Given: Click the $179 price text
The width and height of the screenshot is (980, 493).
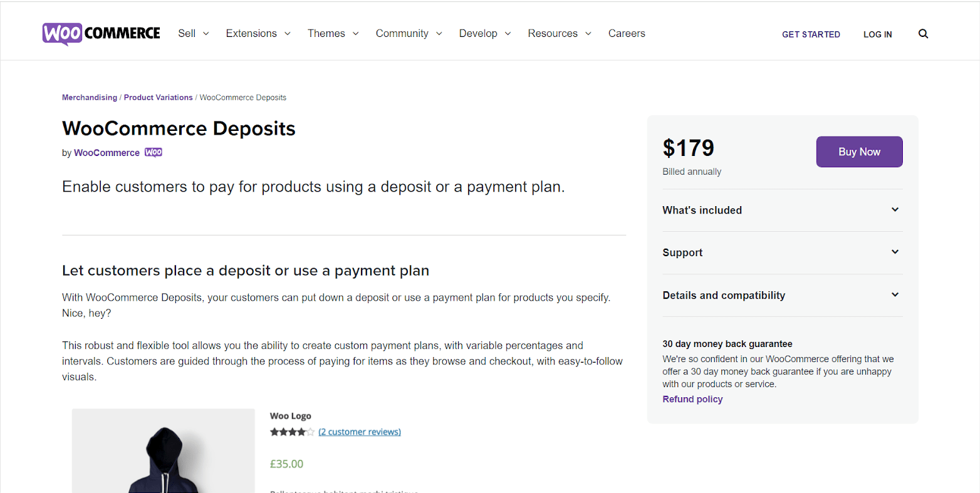Looking at the screenshot, I should [x=688, y=148].
